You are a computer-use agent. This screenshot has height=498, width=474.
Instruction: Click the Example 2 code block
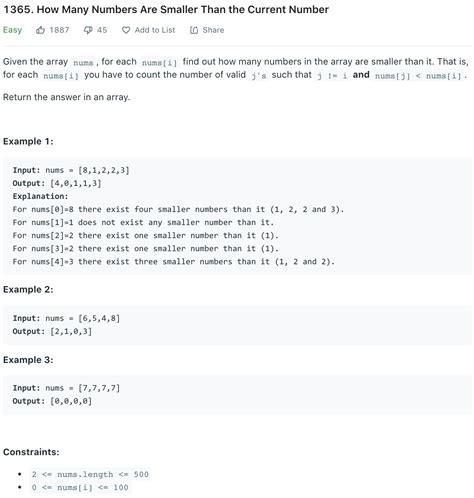pos(237,325)
